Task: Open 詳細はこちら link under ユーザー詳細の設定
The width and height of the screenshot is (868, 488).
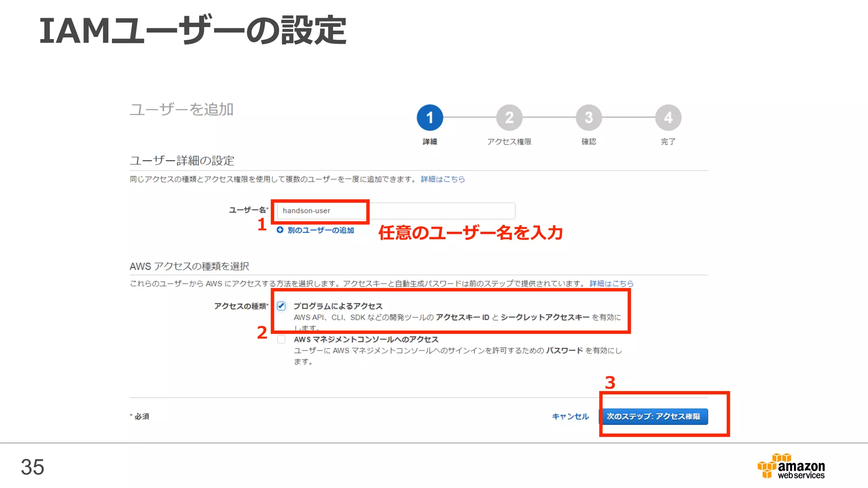Action: [x=443, y=179]
